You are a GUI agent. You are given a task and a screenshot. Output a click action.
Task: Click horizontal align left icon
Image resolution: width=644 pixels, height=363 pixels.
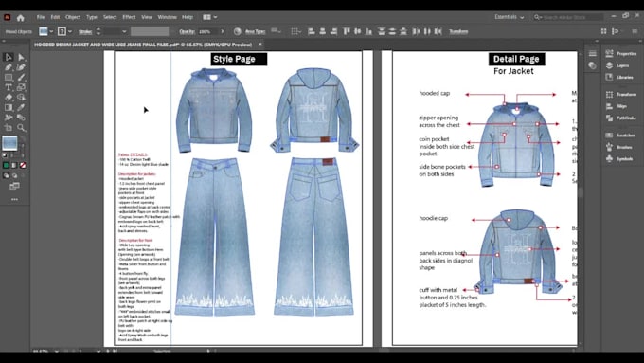coord(312,31)
